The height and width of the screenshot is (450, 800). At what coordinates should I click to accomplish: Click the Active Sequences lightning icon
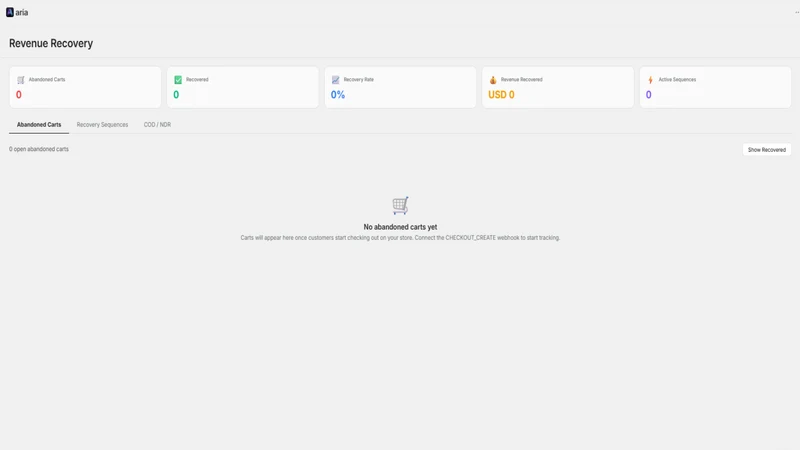(651, 80)
